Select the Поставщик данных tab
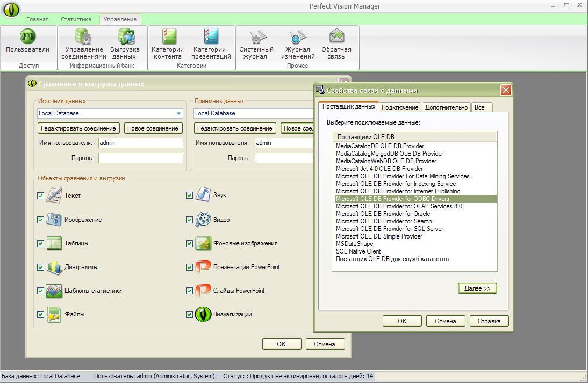This screenshot has height=383, width=588. click(349, 107)
